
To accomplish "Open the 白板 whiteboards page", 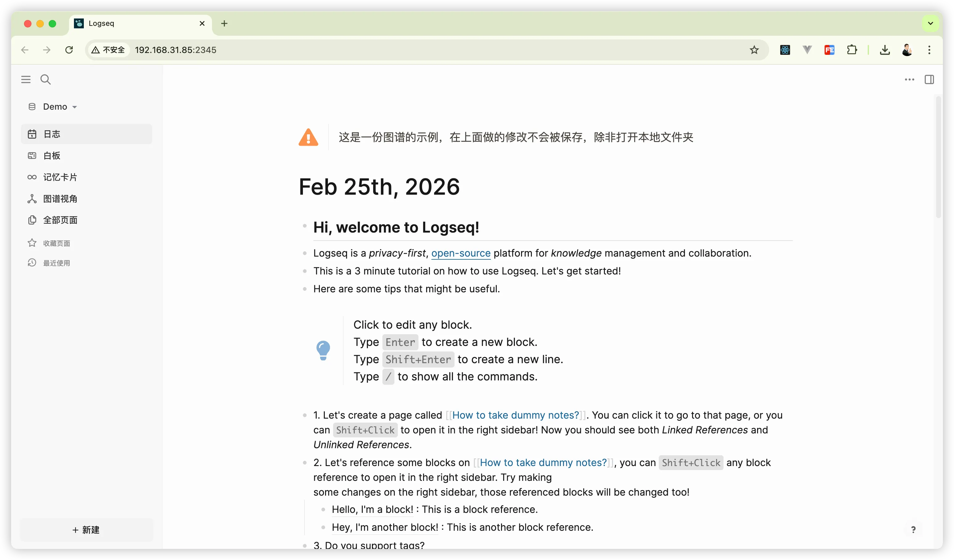I will click(86, 156).
